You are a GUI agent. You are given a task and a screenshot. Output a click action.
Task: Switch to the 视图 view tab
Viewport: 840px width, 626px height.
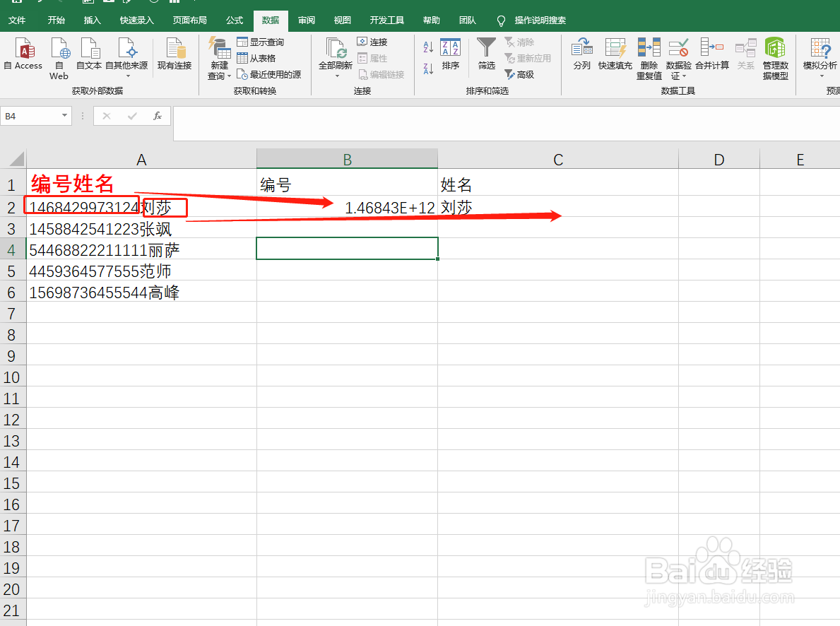tap(343, 20)
